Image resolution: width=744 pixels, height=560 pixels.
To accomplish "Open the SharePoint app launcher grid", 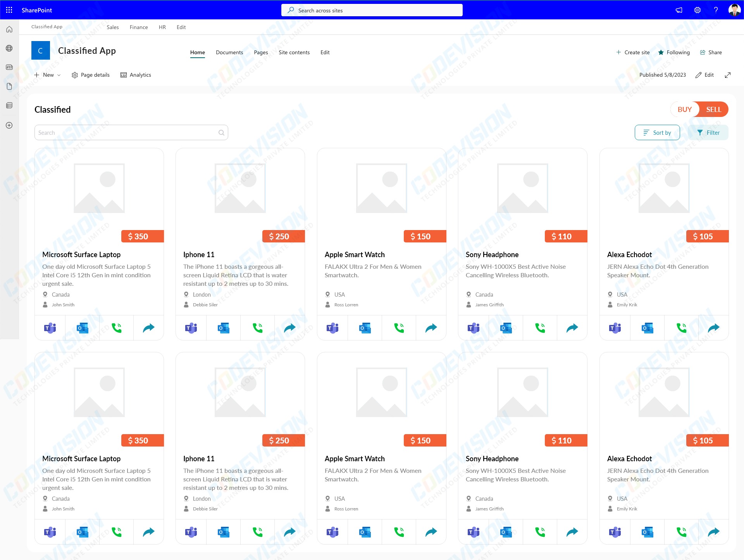I will pyautogui.click(x=9, y=10).
